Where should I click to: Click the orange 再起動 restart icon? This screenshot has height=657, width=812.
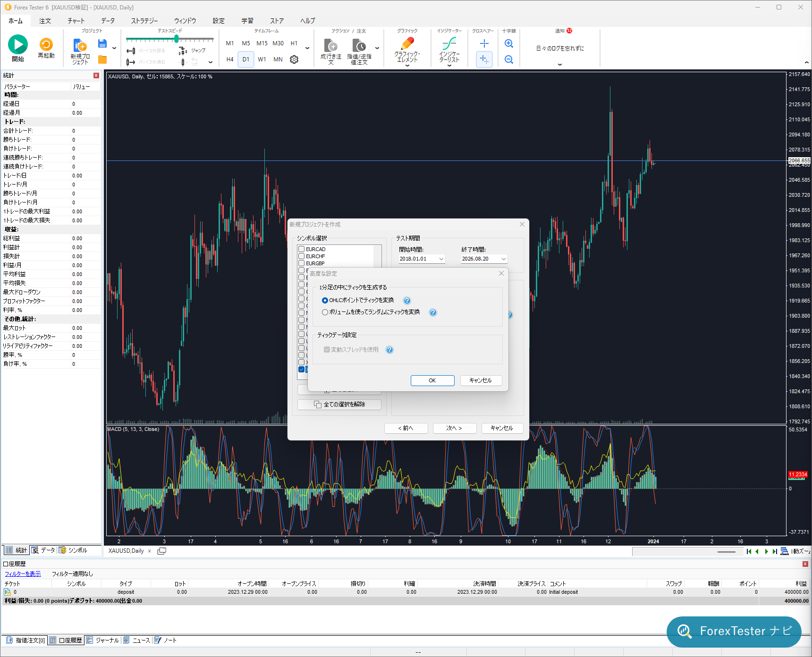coord(46,44)
